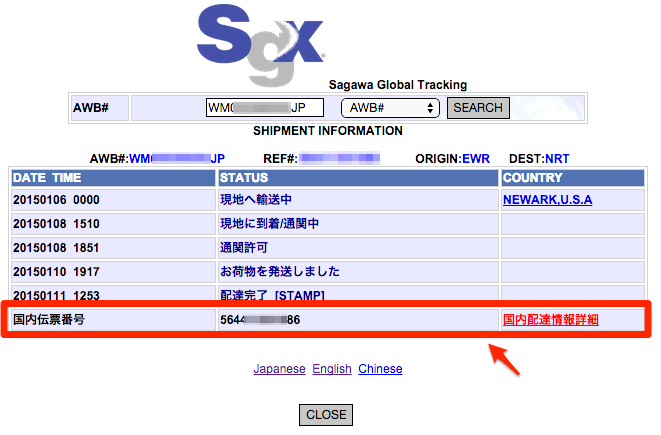661x435 pixels.
Task: Switch language to Japanese
Action: point(279,369)
